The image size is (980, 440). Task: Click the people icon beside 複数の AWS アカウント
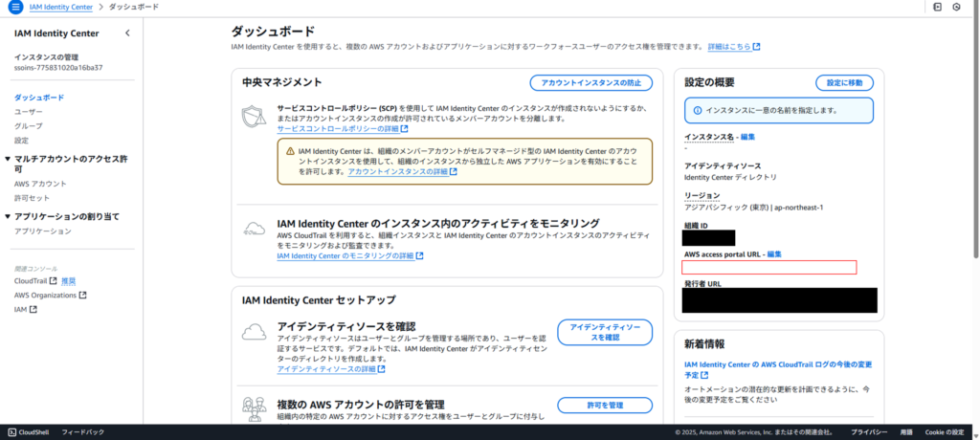pyautogui.click(x=254, y=407)
